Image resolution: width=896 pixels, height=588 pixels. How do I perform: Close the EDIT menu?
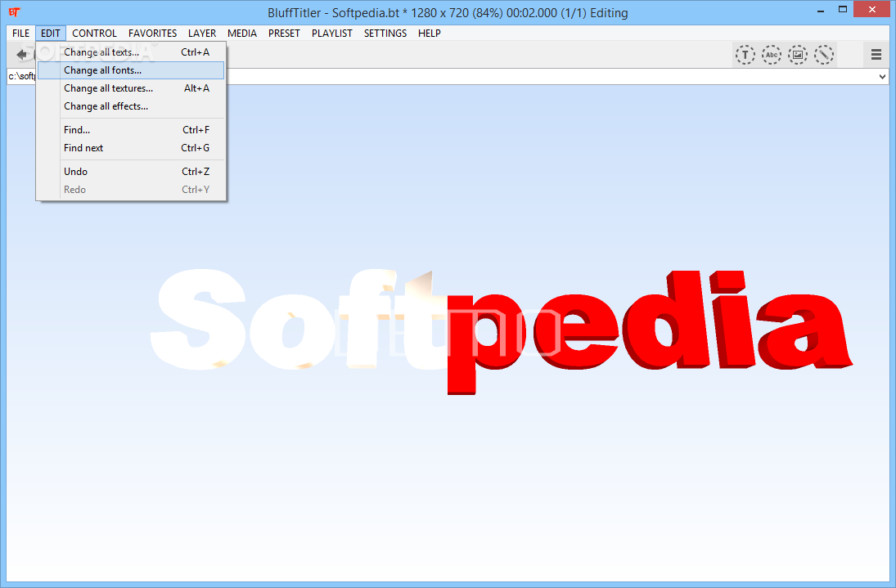click(x=50, y=33)
